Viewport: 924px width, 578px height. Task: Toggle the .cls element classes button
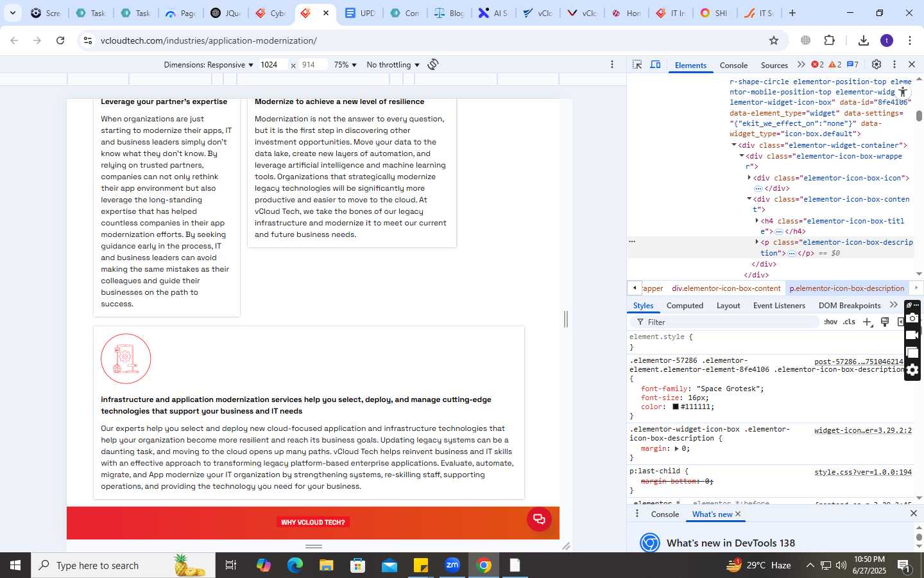pyautogui.click(x=850, y=322)
